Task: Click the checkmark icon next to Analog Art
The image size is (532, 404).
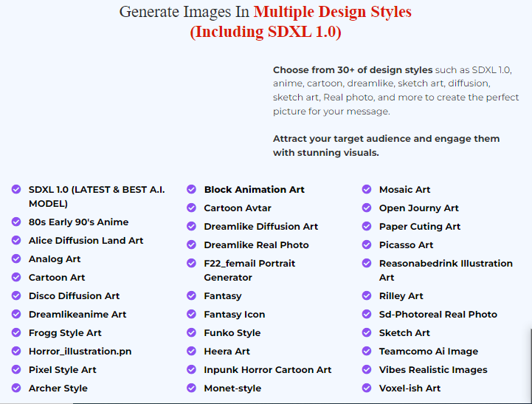Action: (x=16, y=259)
